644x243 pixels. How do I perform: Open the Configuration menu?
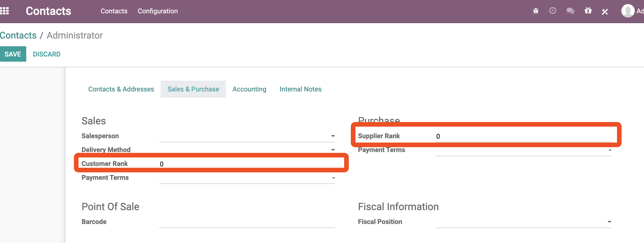[x=158, y=11]
